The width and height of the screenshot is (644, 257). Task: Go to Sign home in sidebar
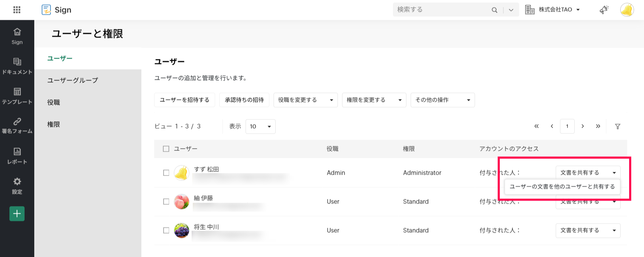click(x=17, y=36)
